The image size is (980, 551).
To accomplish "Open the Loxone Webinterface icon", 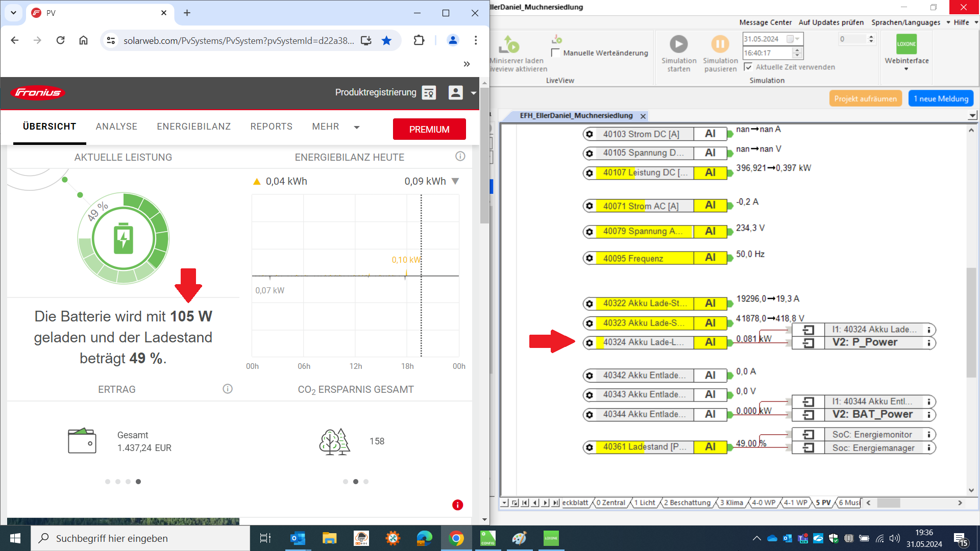I will point(906,44).
